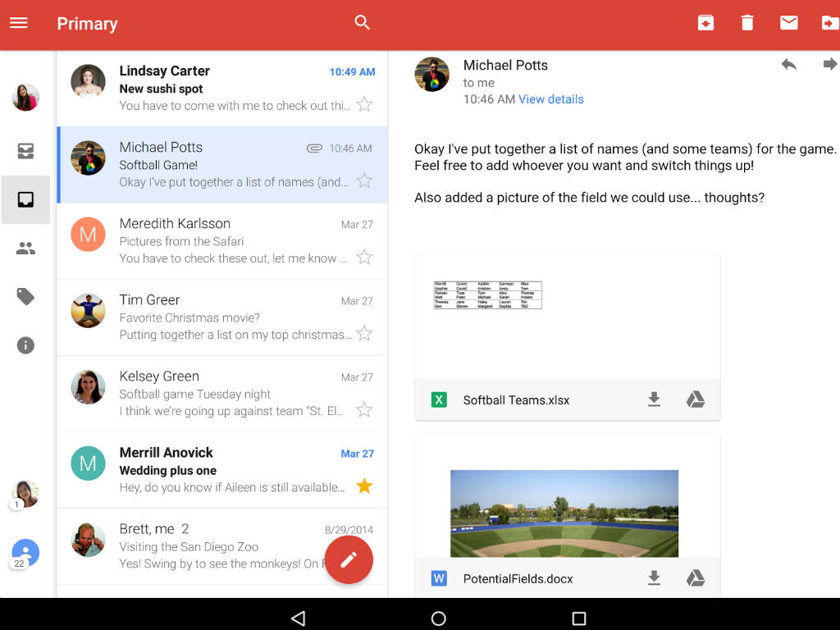Screen dimensions: 840x630
Task: Toggle star on Tim Greer's email
Action: pyautogui.click(x=364, y=334)
